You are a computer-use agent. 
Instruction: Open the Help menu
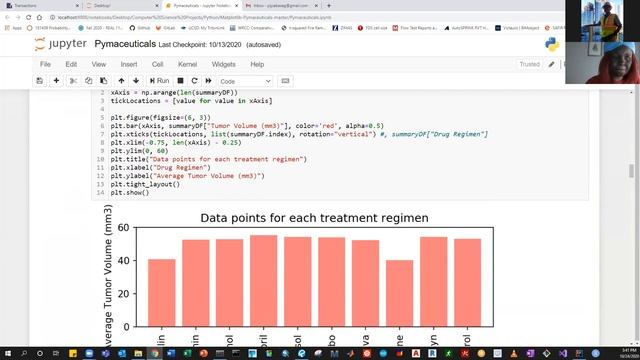[x=257, y=64]
